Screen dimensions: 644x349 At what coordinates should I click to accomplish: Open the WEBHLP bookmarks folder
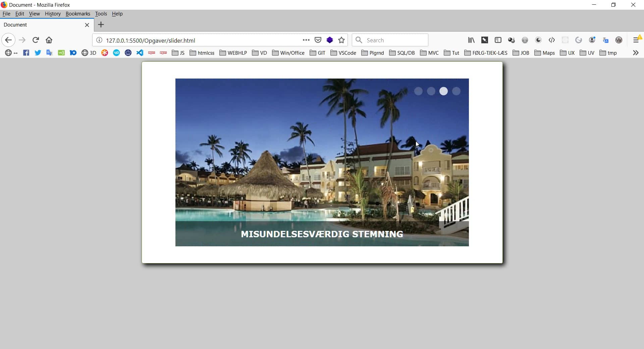pyautogui.click(x=233, y=53)
